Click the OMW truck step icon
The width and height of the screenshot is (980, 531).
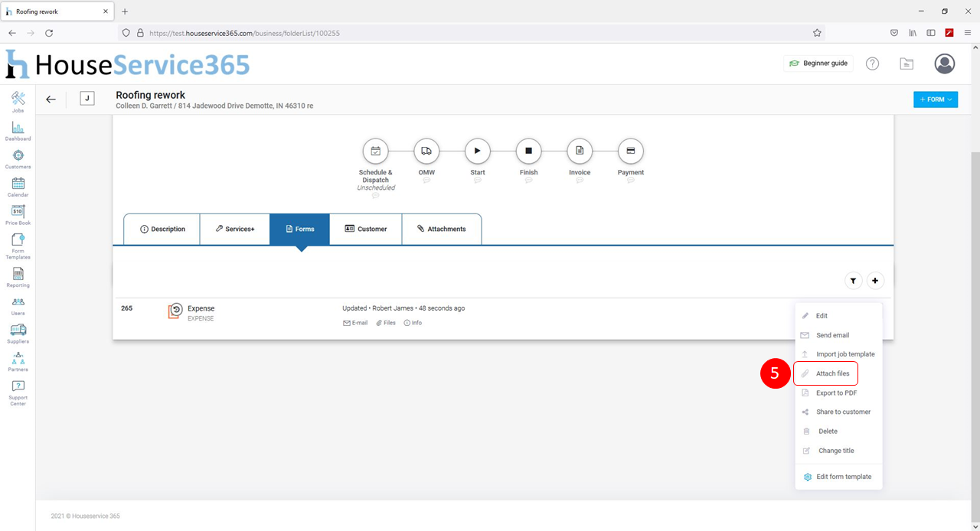coord(426,151)
